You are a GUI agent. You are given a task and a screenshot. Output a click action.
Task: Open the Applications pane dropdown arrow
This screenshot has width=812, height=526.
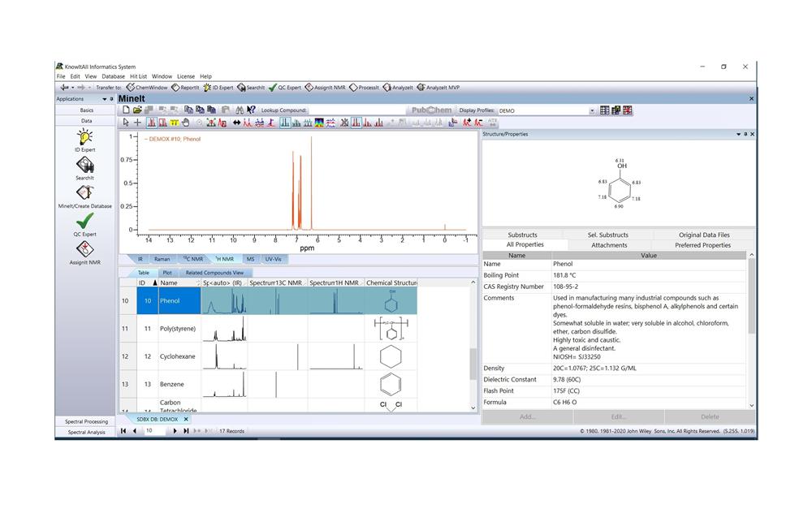click(x=105, y=99)
